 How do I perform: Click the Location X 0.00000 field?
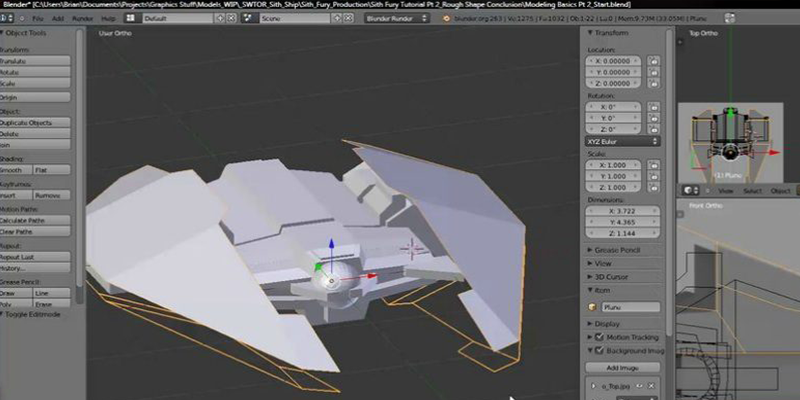click(x=613, y=61)
